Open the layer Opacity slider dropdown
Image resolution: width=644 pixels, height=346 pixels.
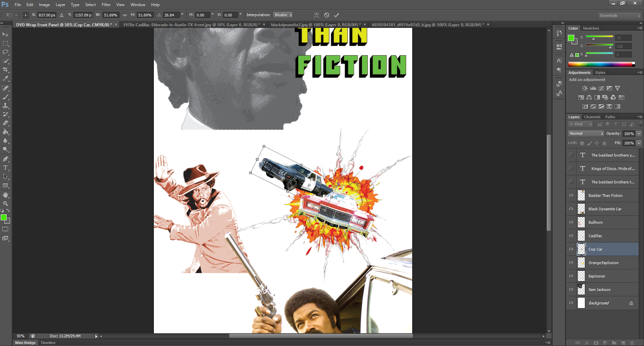click(639, 134)
